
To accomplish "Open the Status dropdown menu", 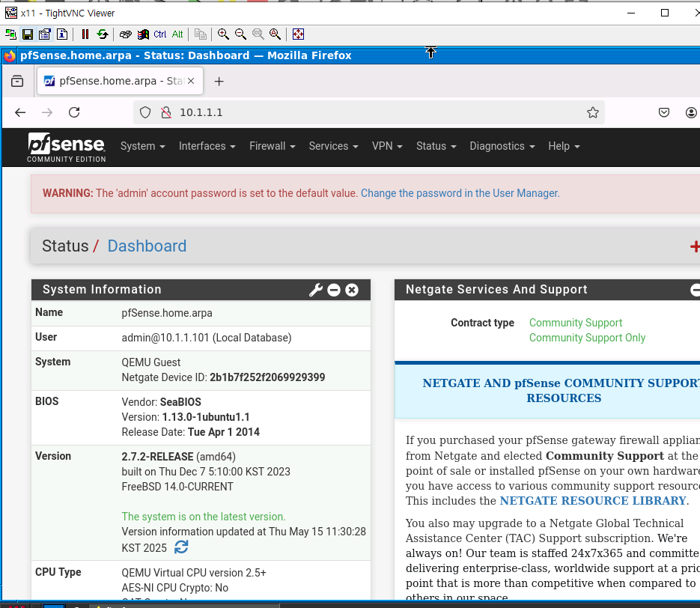I will [x=436, y=146].
